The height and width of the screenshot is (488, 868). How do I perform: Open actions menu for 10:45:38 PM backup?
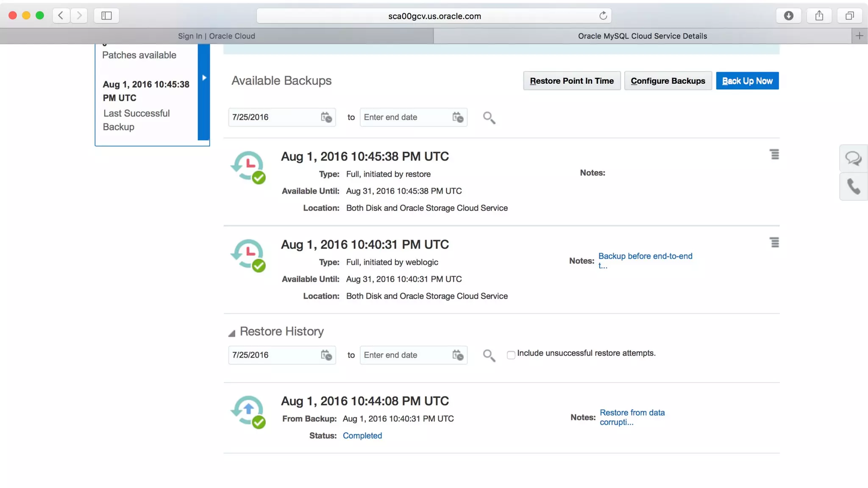point(774,155)
